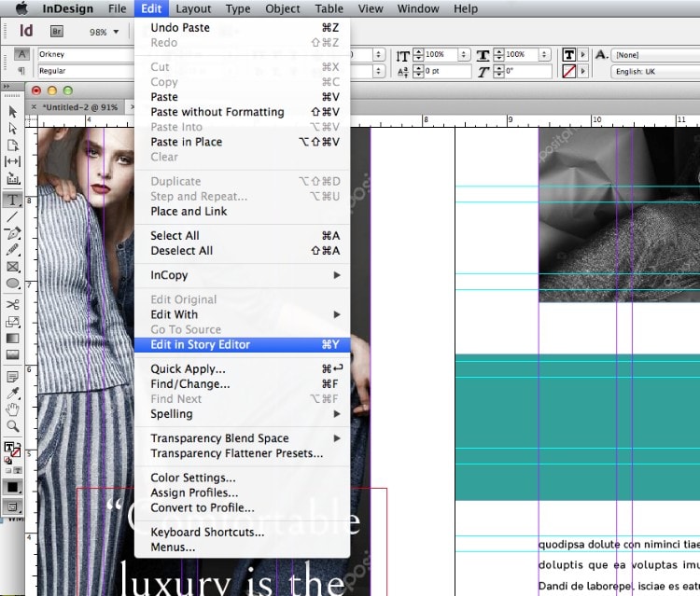Choose Place and Link
This screenshot has width=700, height=596.
pyautogui.click(x=242, y=212)
